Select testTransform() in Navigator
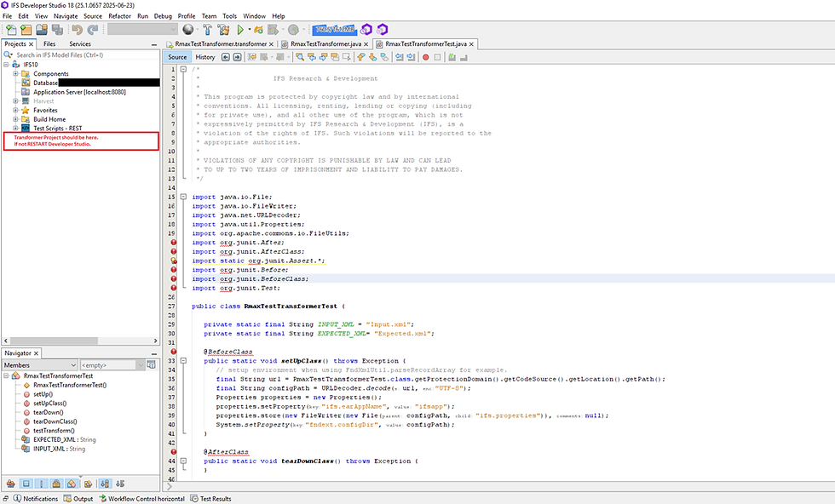Image resolution: width=835 pixels, height=504 pixels. pyautogui.click(x=54, y=431)
